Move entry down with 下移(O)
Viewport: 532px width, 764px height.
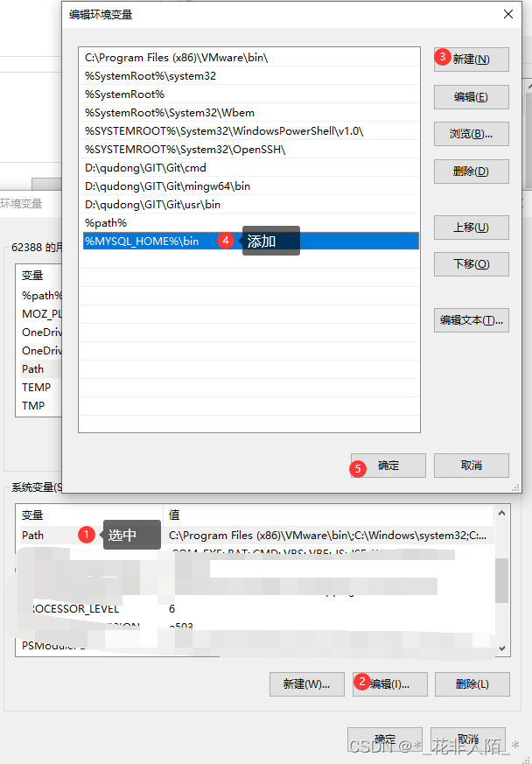click(x=471, y=264)
